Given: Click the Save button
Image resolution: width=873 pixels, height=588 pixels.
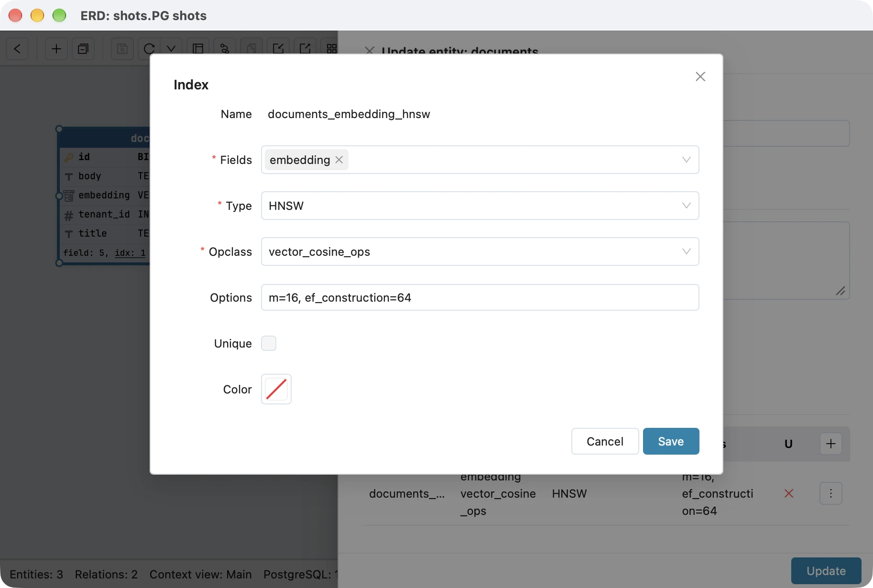Looking at the screenshot, I should tap(671, 441).
